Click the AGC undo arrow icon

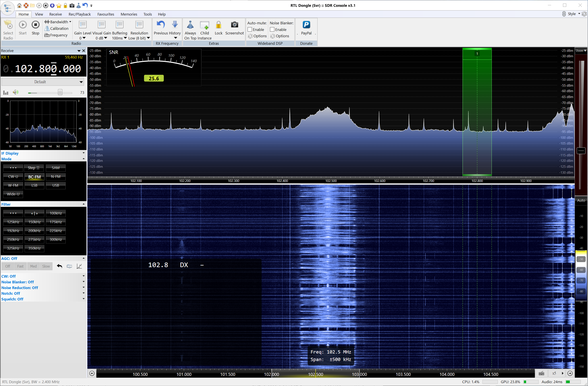coord(59,266)
